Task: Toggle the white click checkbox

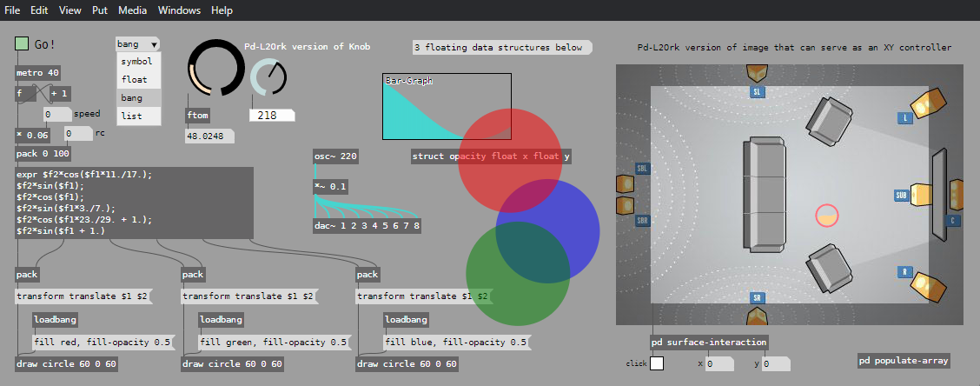Action: click(x=657, y=363)
